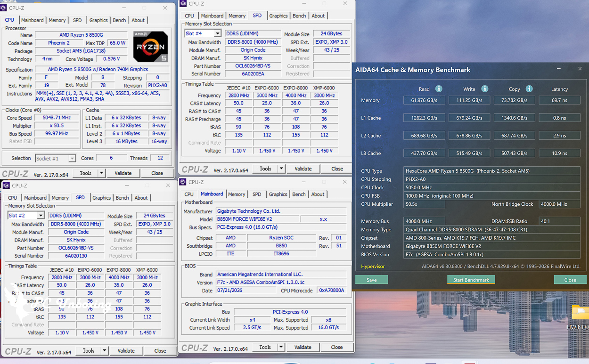589x364 pixels.
Task: Click the CPU Microcode value 0xA70800A
Action: pos(332,291)
